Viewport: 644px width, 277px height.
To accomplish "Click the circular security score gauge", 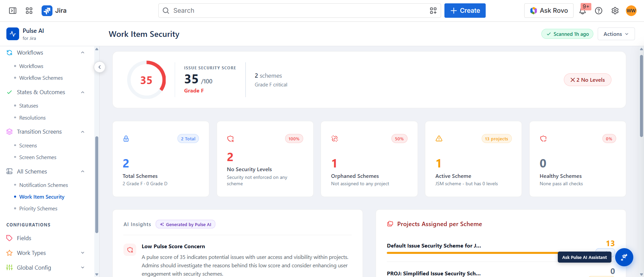I will 146,80.
